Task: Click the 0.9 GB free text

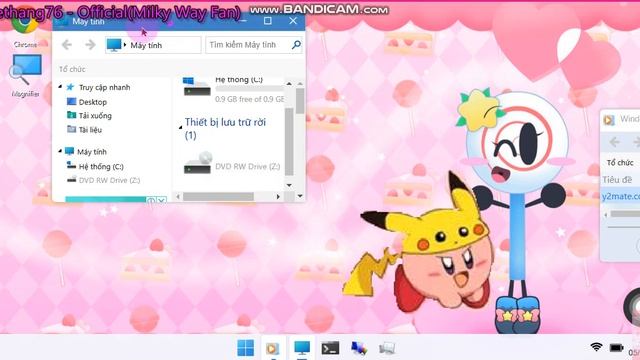Action: pyautogui.click(x=249, y=99)
